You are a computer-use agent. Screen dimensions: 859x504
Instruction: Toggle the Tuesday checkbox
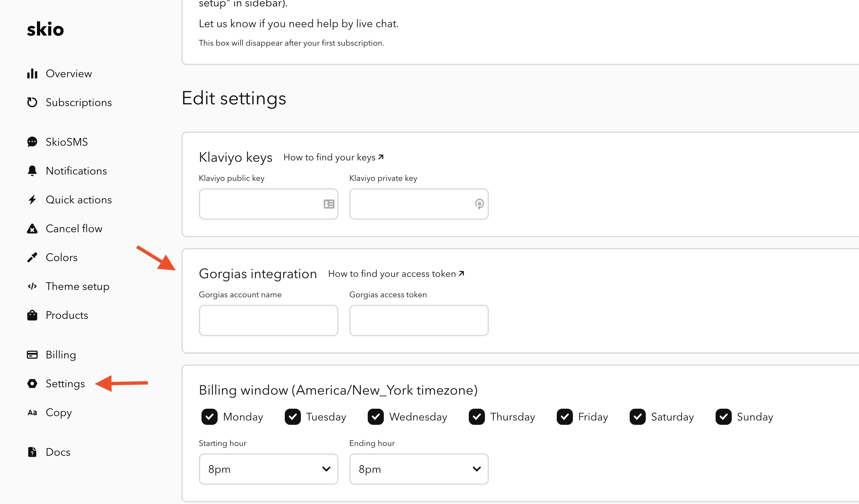(292, 417)
